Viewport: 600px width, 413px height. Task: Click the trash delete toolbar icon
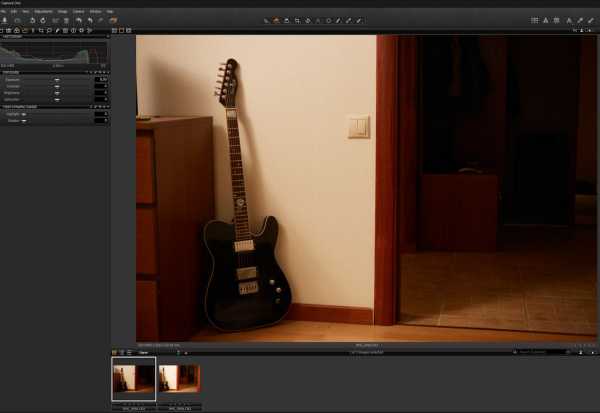click(66, 20)
